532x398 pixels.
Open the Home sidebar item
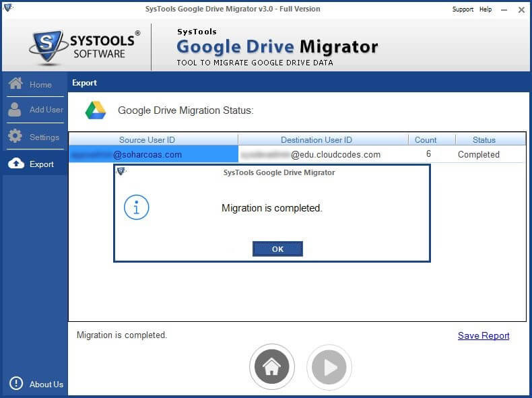34,84
